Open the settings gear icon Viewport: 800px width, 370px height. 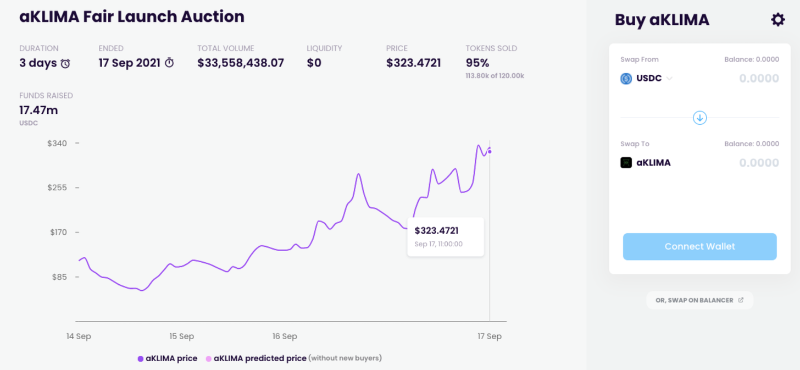pyautogui.click(x=778, y=20)
